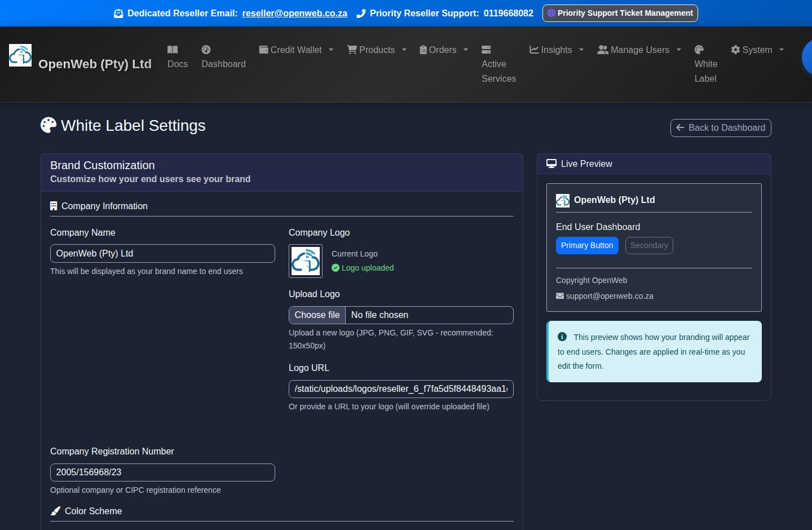
Task: Expand the System dropdown arrow
Action: 782,50
